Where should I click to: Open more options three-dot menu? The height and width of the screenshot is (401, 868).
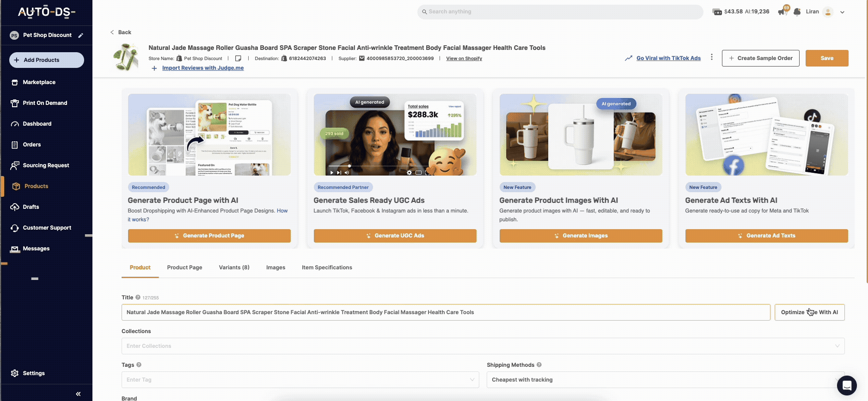(712, 57)
